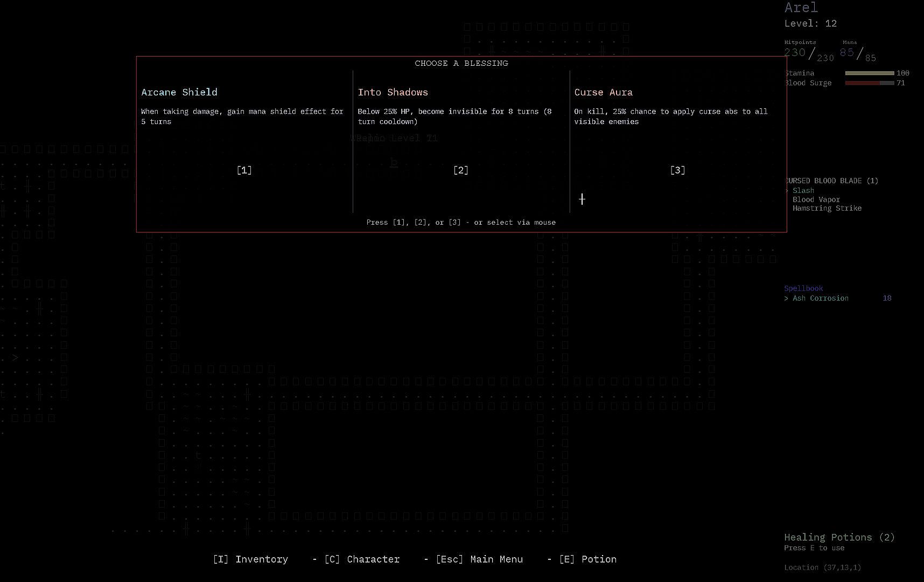The height and width of the screenshot is (582, 924).
Task: Click the Arcane Shield title
Action: [179, 92]
